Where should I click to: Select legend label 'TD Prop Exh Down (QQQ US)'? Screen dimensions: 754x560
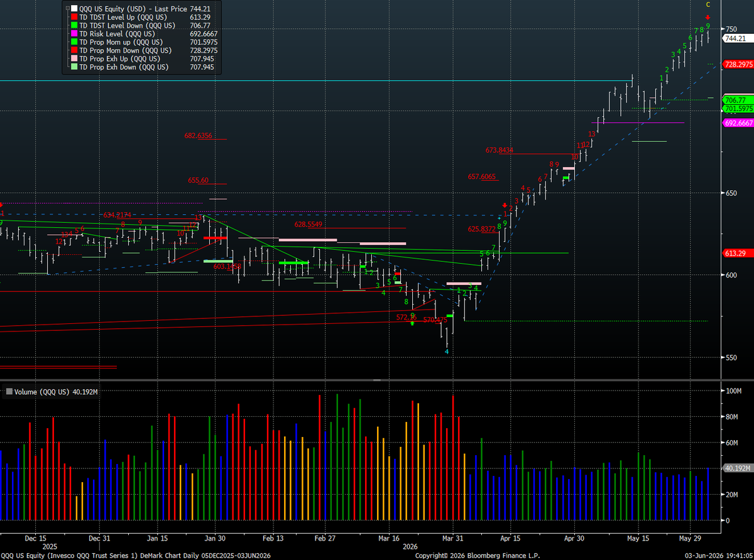tap(123, 67)
